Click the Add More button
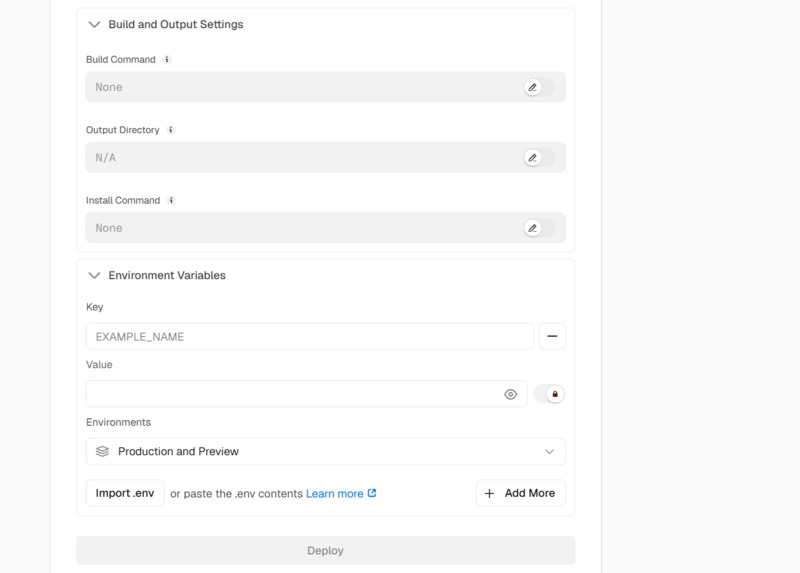Screen dimensions: 800x573 pos(520,493)
